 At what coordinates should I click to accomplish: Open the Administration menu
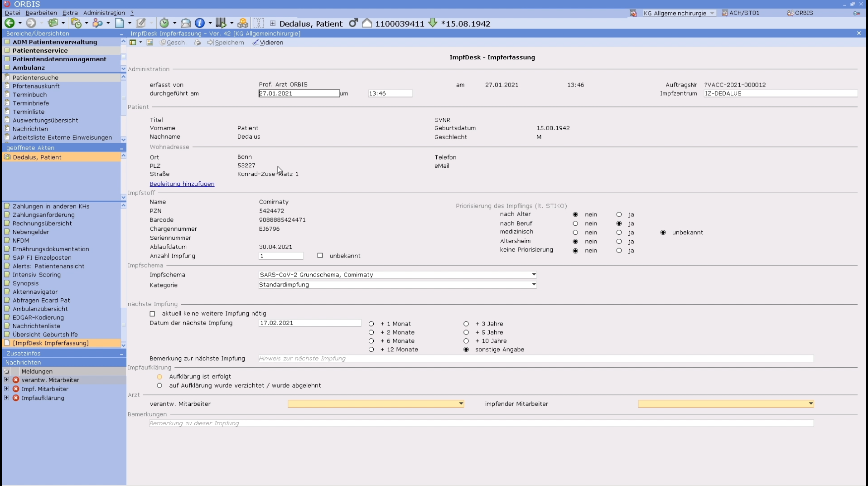pyautogui.click(x=104, y=13)
